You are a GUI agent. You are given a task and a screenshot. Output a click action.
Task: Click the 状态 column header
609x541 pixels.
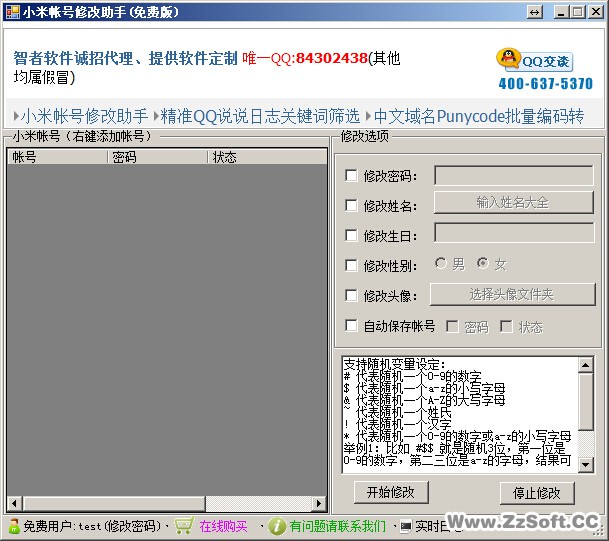tap(267, 157)
